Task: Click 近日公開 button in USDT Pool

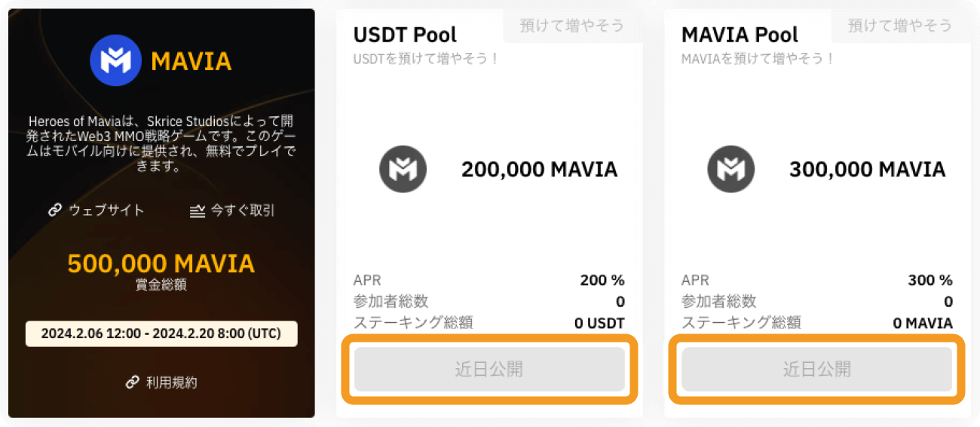Action: tap(489, 369)
